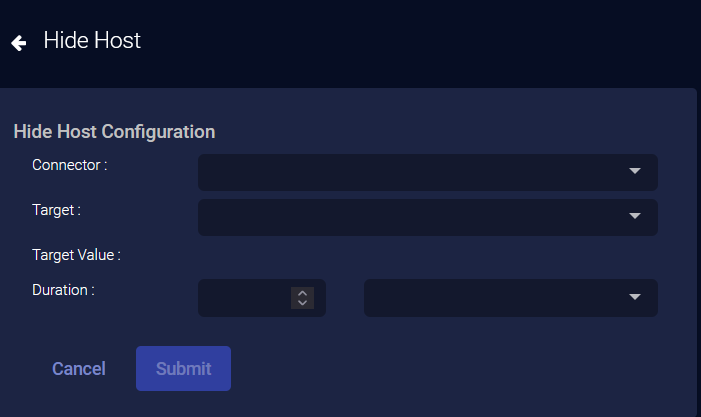The image size is (701, 417).
Task: Click the Connector field label
Action: click(x=69, y=165)
